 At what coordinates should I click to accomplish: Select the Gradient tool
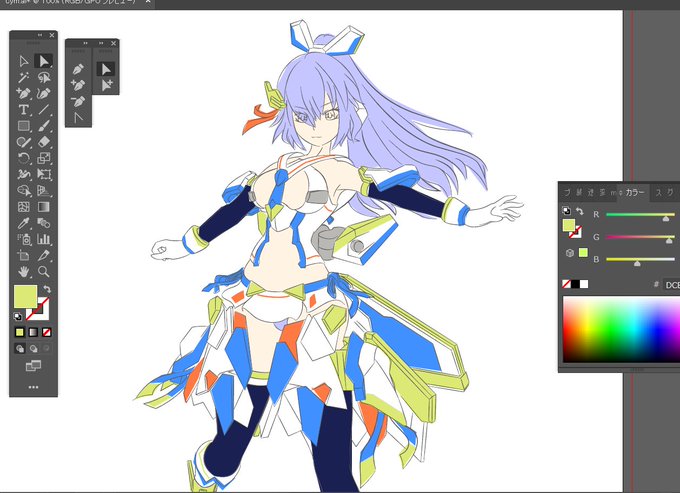pos(43,207)
